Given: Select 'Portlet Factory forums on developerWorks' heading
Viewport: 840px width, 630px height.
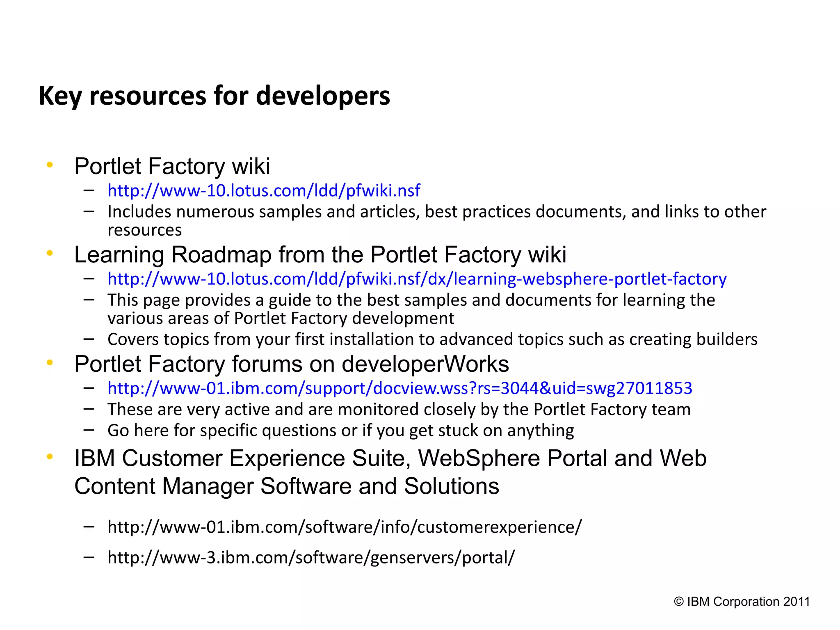Looking at the screenshot, I should 292,364.
